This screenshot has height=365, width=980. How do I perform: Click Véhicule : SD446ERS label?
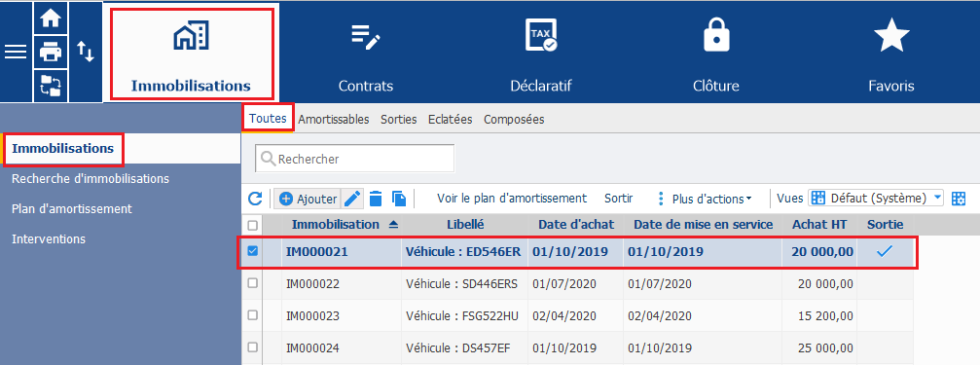pyautogui.click(x=462, y=284)
